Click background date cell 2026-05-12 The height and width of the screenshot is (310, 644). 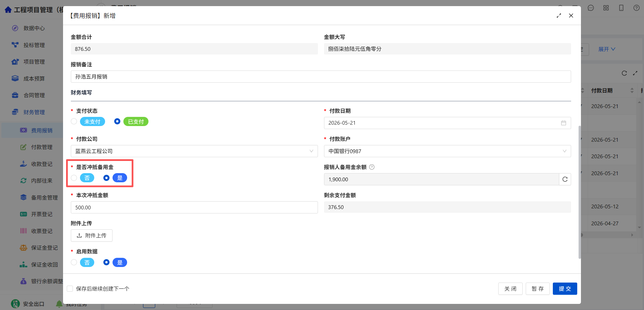605,206
